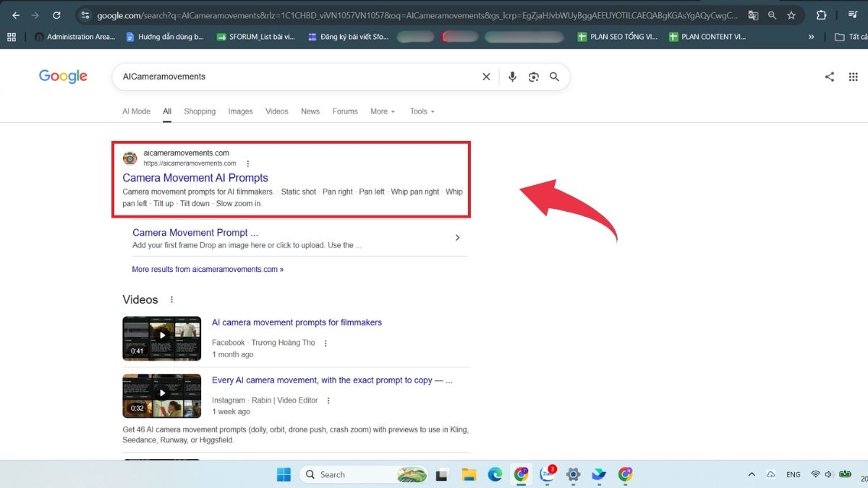Open the Windows taskbar Search box
This screenshot has height=488, width=868.
[363, 474]
